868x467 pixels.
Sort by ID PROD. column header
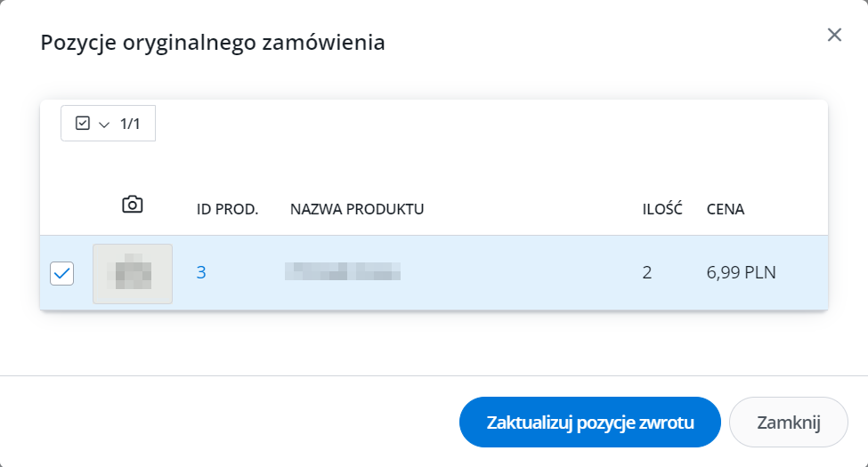pos(227,209)
